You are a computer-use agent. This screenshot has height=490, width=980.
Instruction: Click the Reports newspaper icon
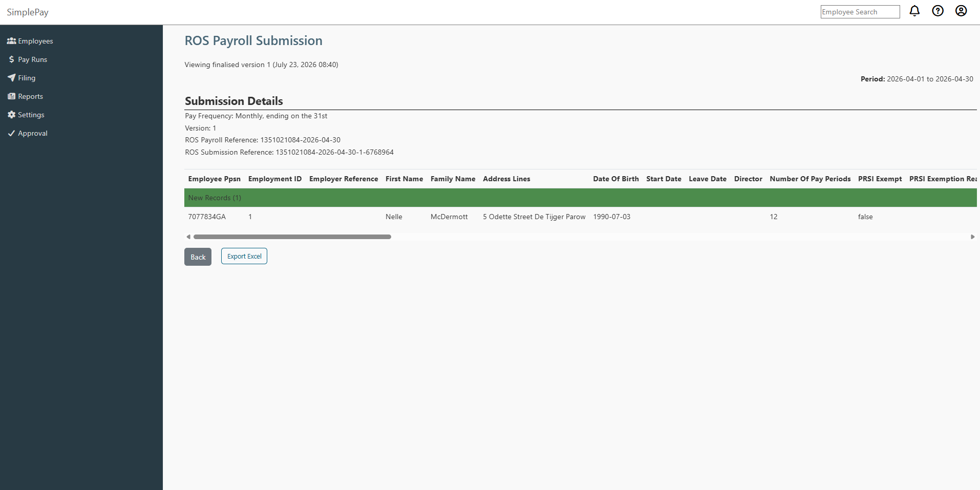click(11, 96)
